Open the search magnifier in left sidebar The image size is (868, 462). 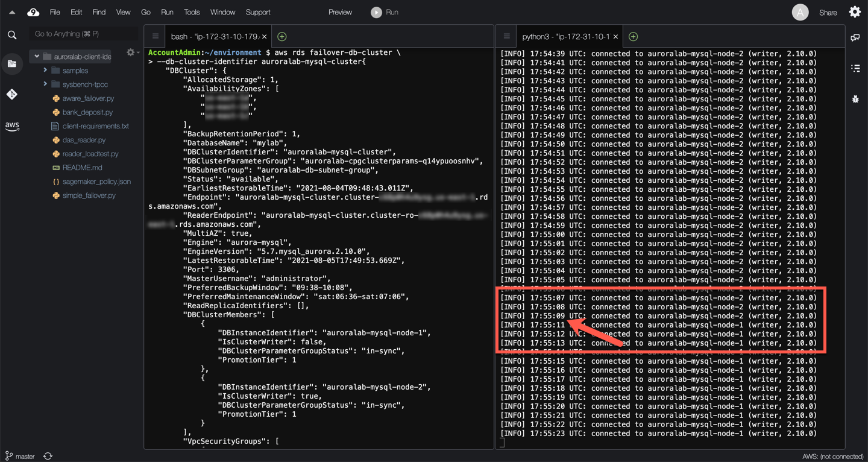12,35
